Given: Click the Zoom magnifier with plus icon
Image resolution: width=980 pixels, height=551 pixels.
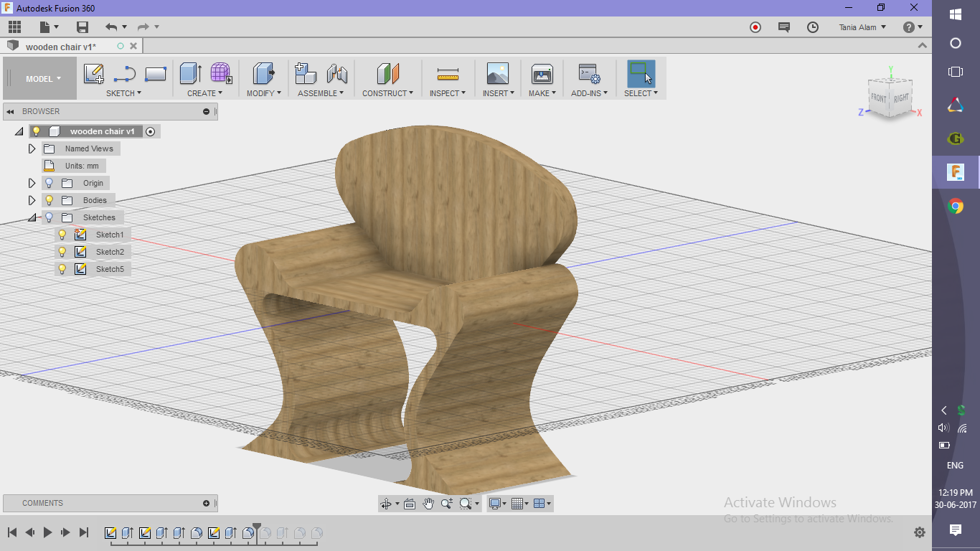Looking at the screenshot, I should 447,504.
